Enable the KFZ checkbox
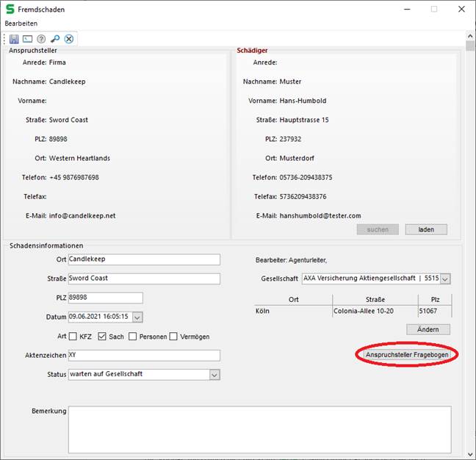The width and height of the screenshot is (476, 460). [x=73, y=337]
